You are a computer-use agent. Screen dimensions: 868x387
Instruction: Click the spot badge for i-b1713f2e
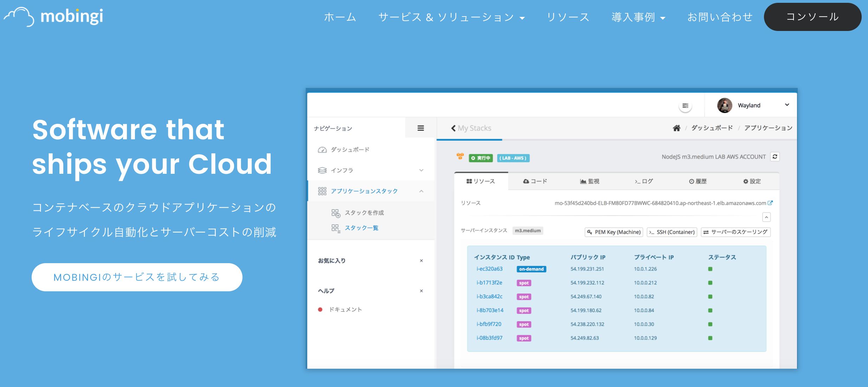click(x=524, y=283)
